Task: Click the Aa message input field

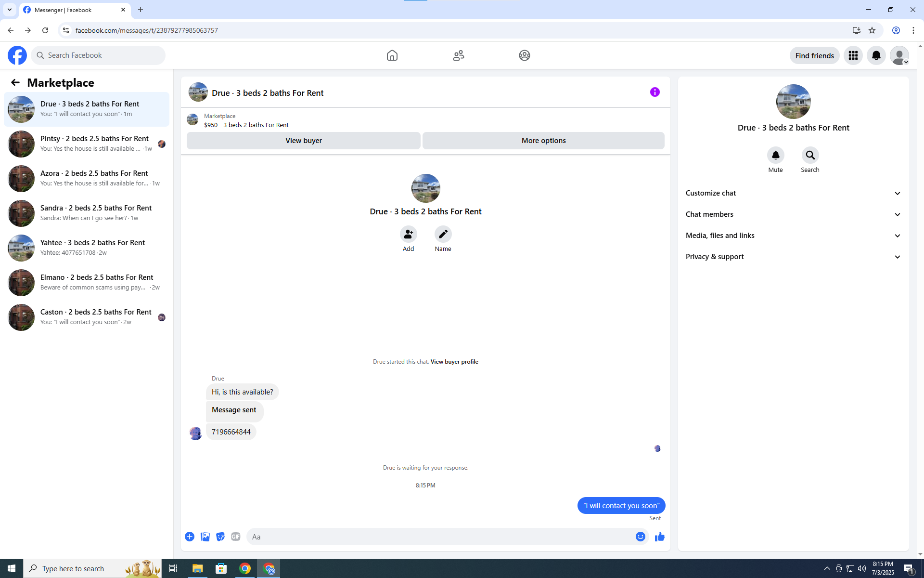Action: tap(440, 537)
